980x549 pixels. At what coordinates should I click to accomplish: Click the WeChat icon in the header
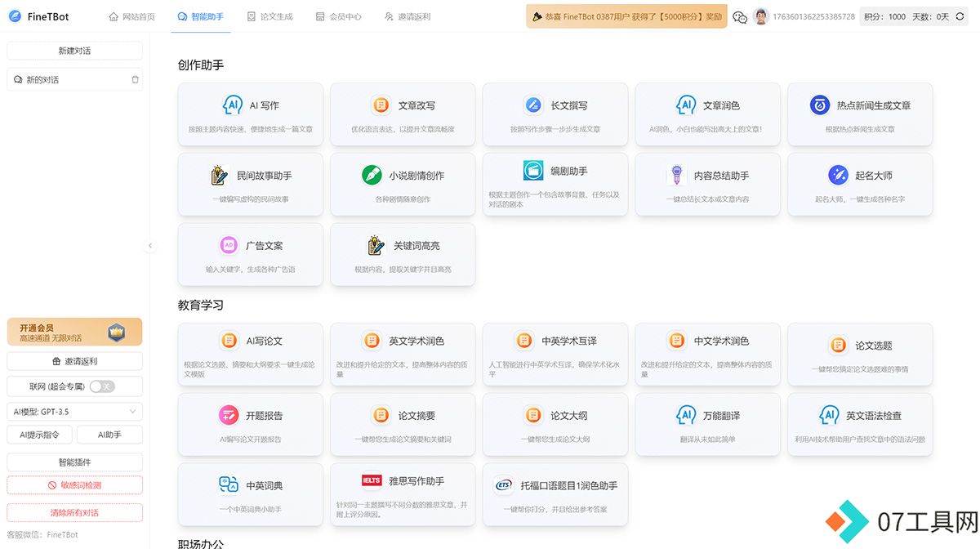(x=740, y=16)
